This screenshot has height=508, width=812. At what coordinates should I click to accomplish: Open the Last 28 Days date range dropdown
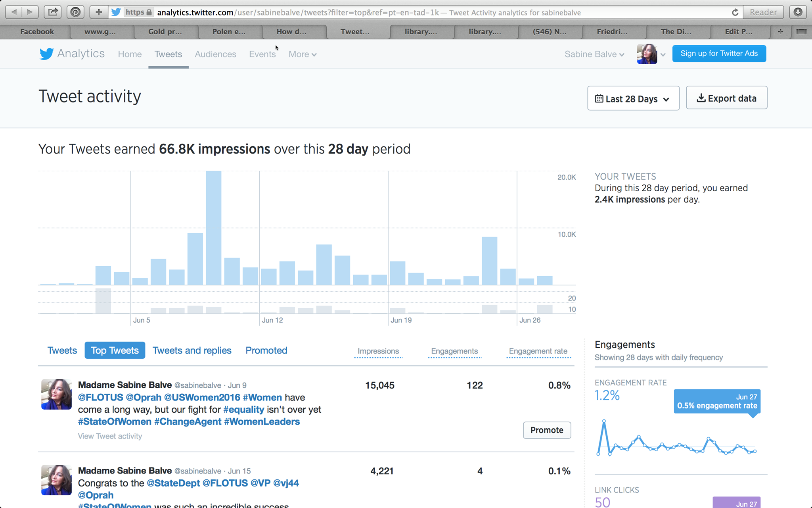[x=633, y=98]
